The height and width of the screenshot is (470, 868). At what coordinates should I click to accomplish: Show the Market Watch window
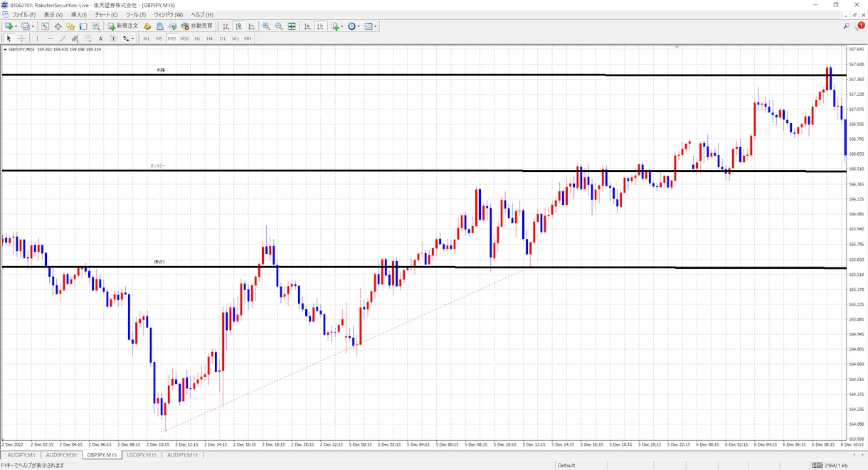[x=46, y=26]
